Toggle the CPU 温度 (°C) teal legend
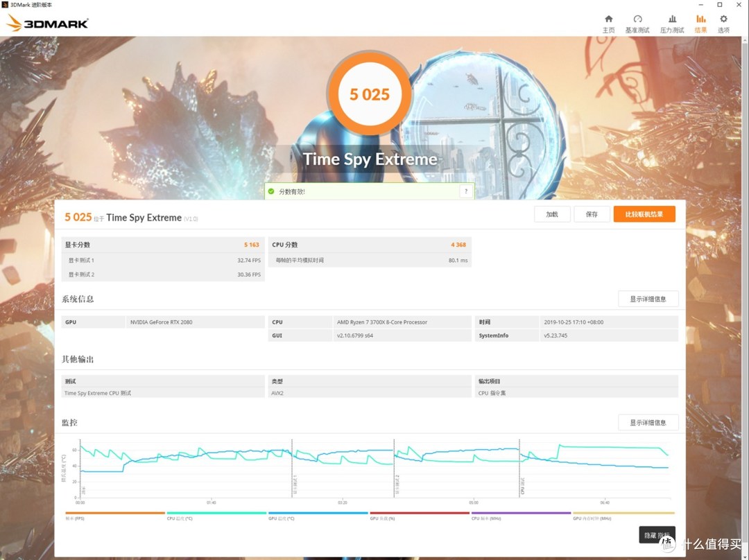 click(216, 516)
